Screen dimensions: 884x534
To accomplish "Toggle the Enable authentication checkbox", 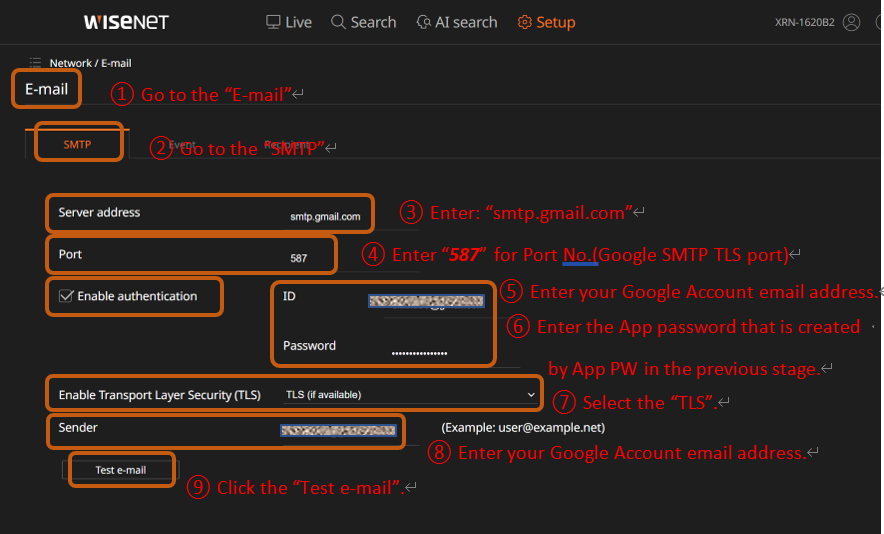I will [x=66, y=296].
